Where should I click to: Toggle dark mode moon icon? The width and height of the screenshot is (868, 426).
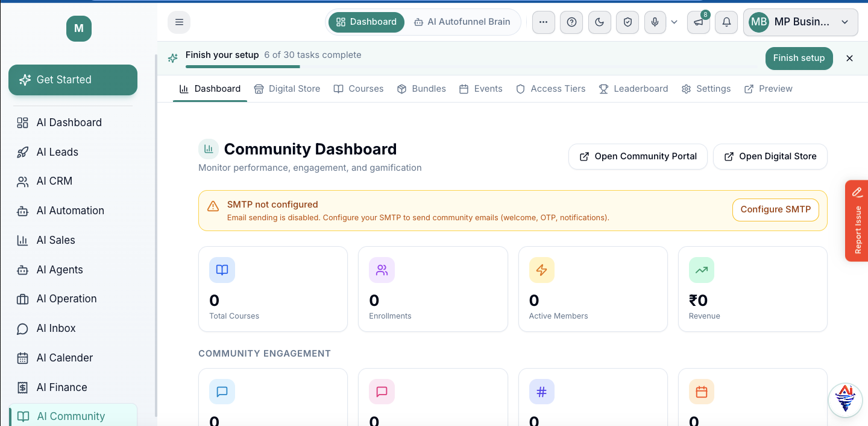pyautogui.click(x=599, y=22)
